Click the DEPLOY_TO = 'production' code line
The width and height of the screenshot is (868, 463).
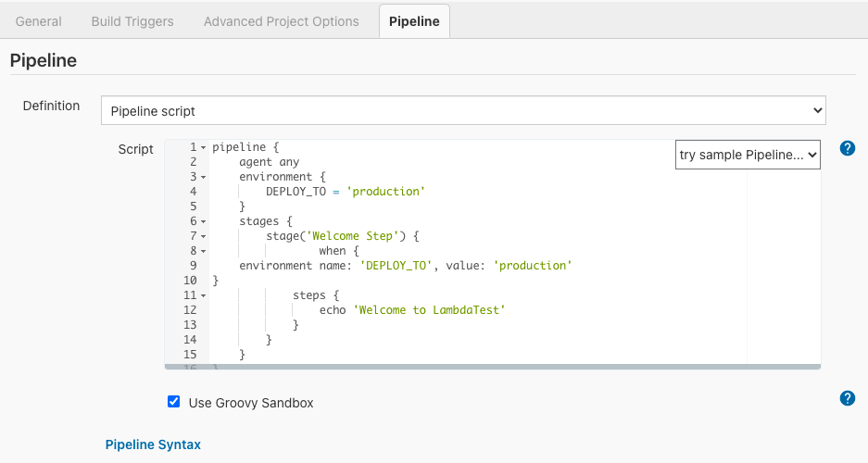(x=345, y=192)
